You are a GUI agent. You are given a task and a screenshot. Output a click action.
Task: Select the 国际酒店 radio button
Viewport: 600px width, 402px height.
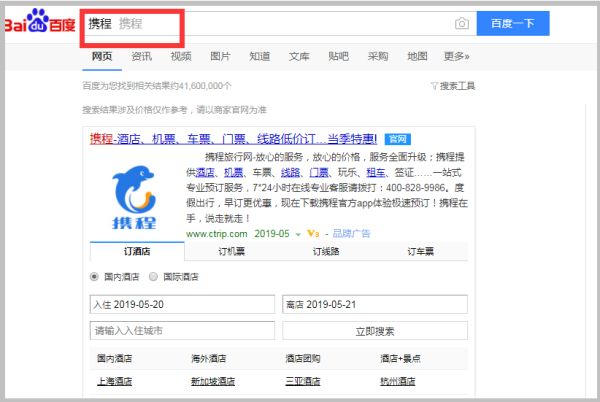(x=153, y=276)
